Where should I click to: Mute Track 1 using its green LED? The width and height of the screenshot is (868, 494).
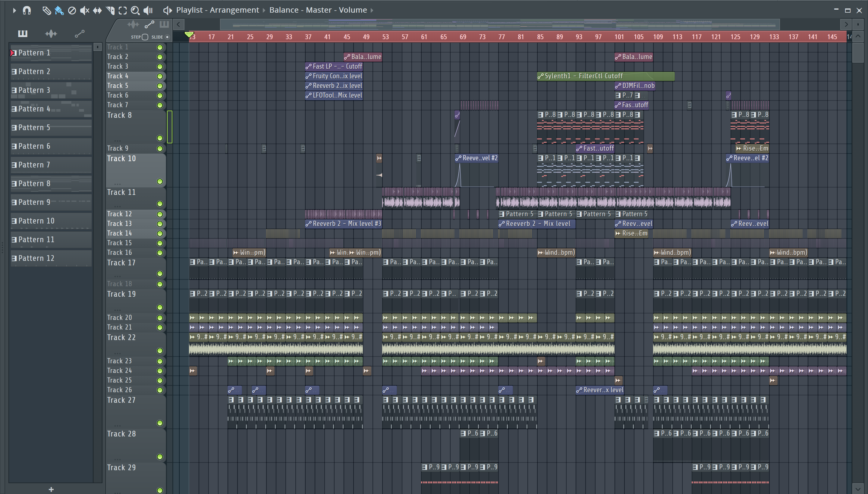click(x=159, y=48)
